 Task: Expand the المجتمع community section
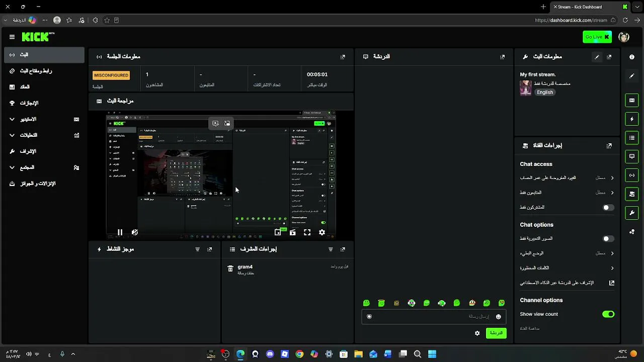[x=44, y=167]
